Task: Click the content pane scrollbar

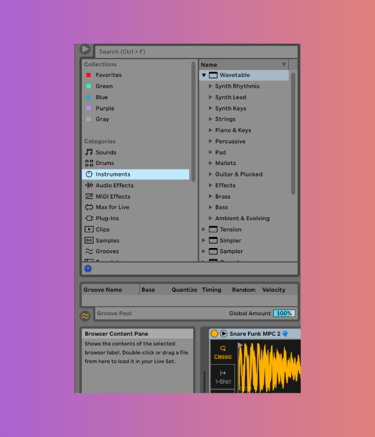Action: 293,133
